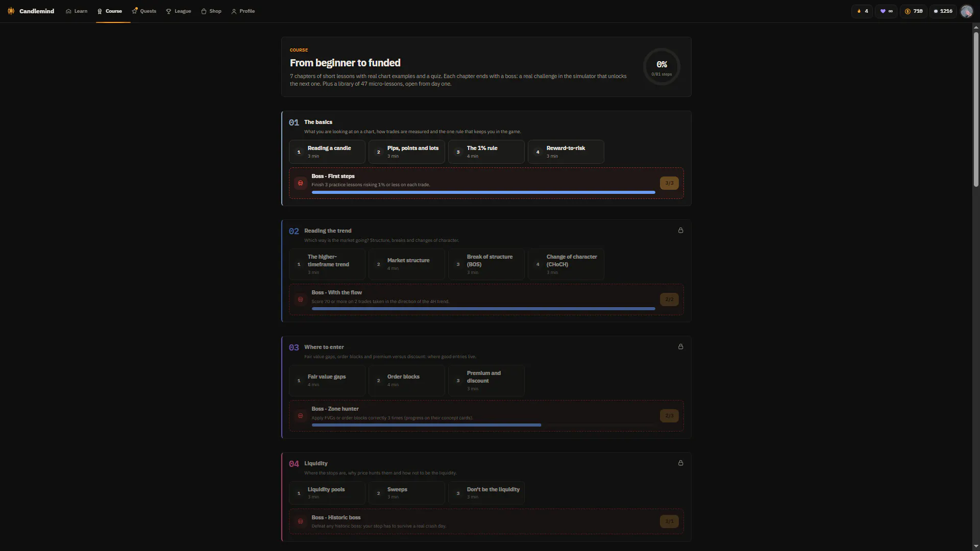Open the Shop page

pos(211,11)
